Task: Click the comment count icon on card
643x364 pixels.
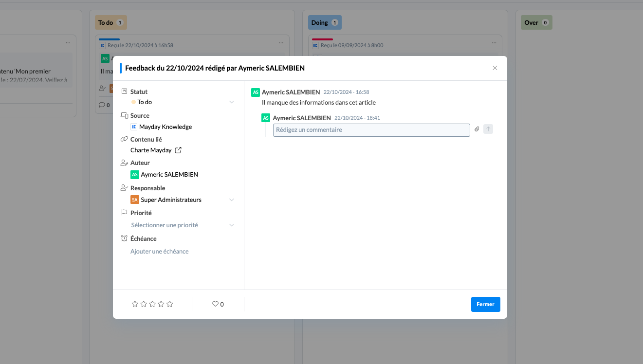Action: pyautogui.click(x=102, y=105)
